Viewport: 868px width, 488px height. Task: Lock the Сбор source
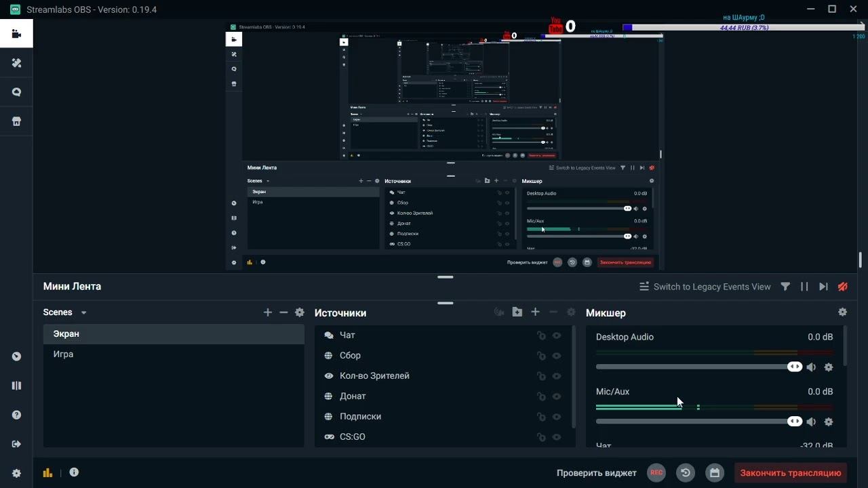[x=541, y=356]
